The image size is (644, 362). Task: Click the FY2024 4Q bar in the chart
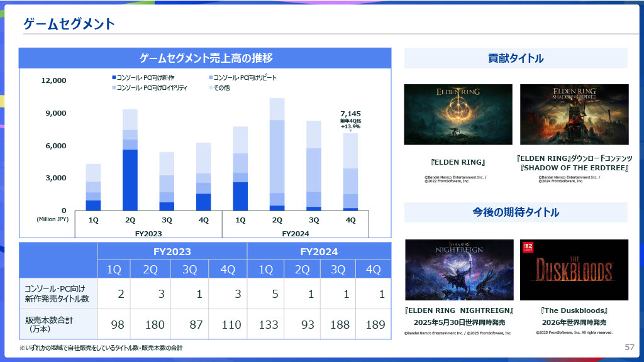(x=350, y=172)
